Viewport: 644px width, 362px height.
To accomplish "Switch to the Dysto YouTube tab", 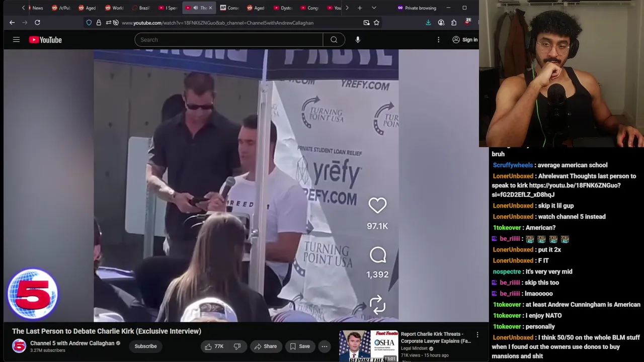I will (282, 8).
